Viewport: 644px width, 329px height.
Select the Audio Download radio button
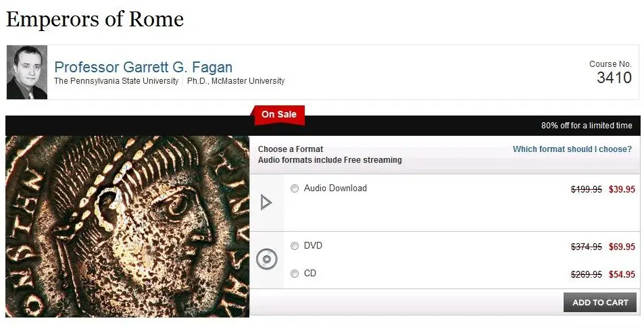click(295, 188)
